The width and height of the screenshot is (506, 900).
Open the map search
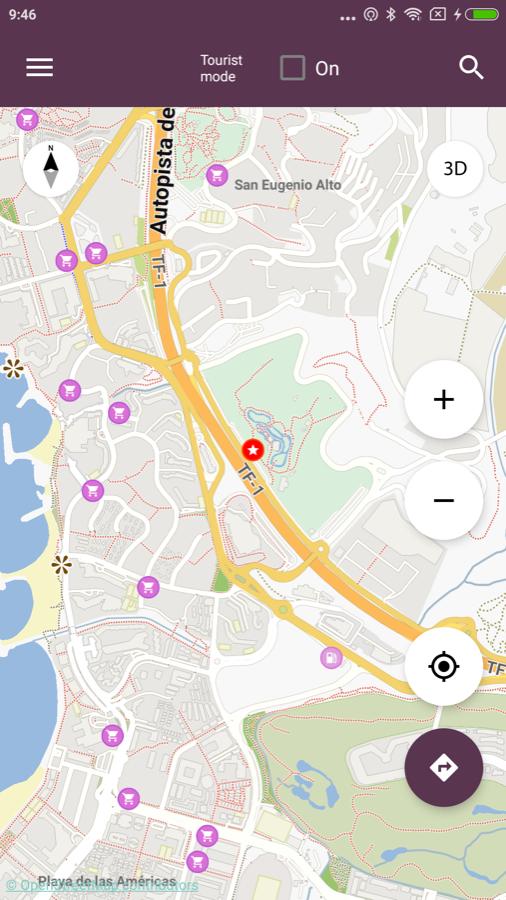click(471, 68)
